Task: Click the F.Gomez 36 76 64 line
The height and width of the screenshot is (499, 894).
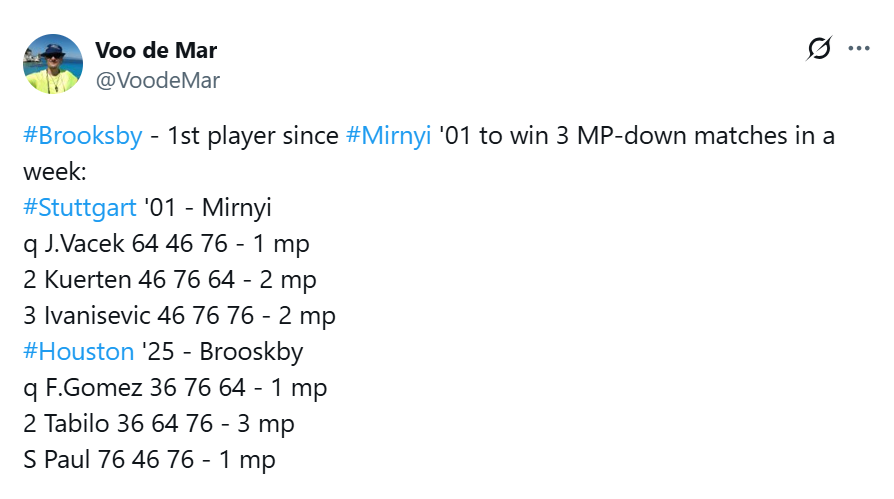Action: [x=175, y=388]
